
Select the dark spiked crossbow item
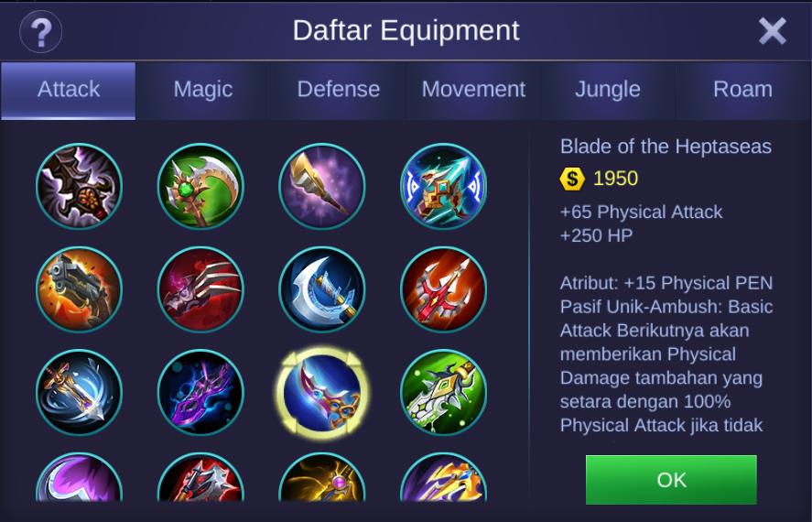(x=80, y=187)
